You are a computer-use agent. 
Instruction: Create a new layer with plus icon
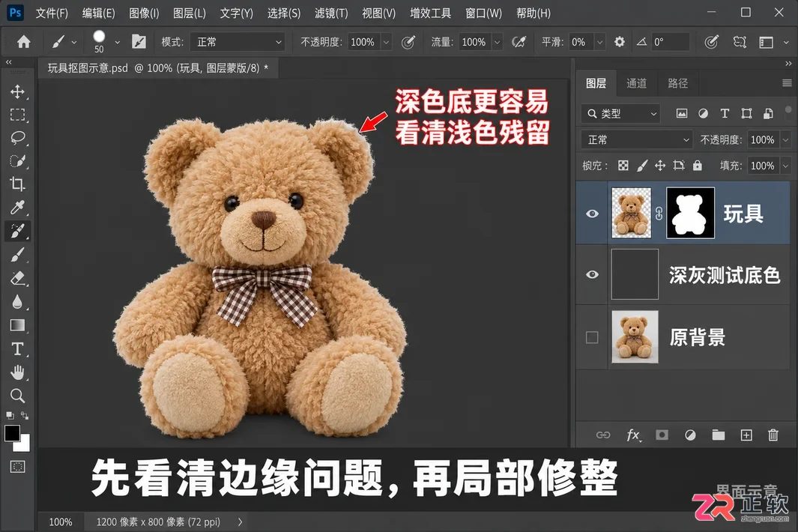[746, 435]
